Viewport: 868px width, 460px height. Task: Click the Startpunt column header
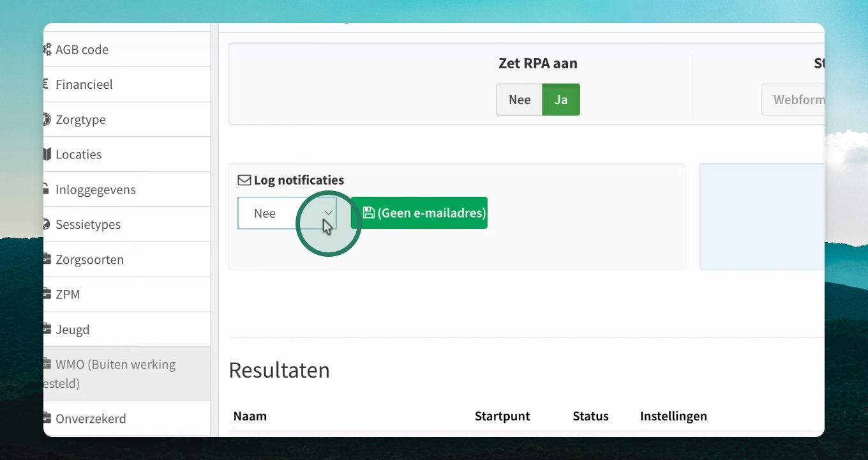(x=502, y=417)
